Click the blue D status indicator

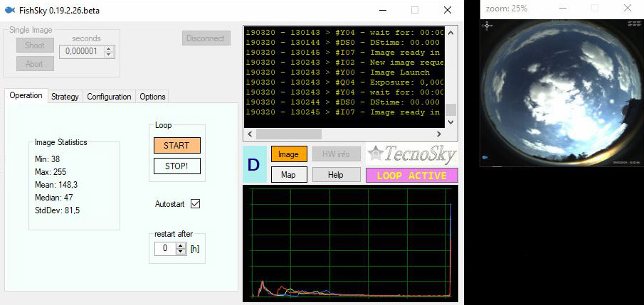coord(254,164)
